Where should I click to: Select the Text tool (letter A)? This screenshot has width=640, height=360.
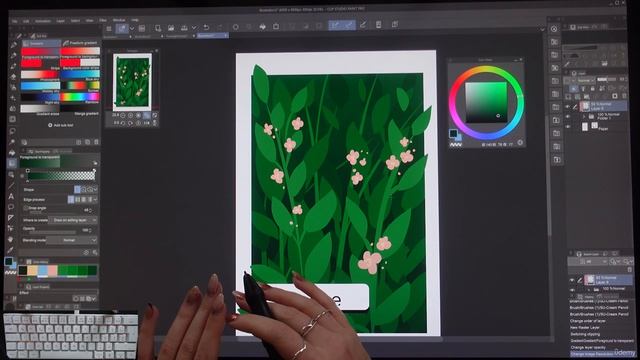(11, 196)
